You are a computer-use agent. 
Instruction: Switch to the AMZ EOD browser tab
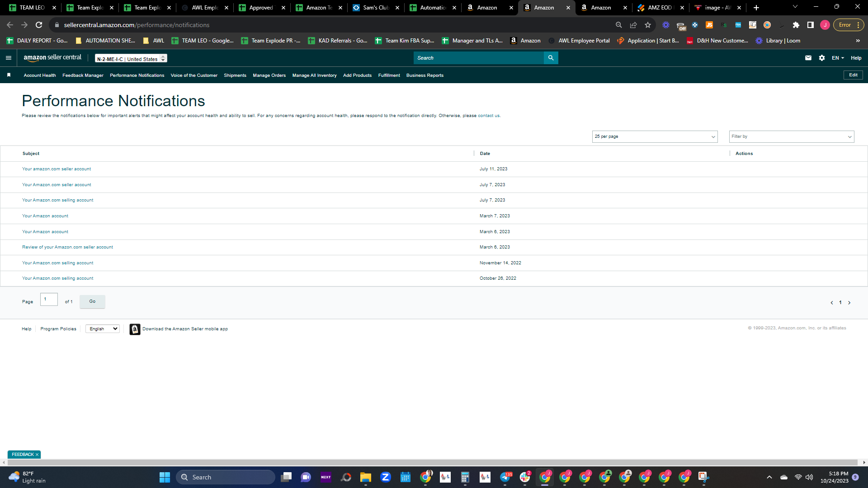tap(660, 8)
